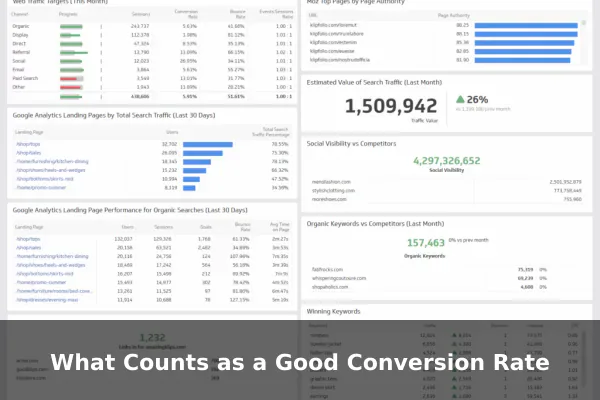Click the Progress column header
Image resolution: width=600 pixels, height=400 pixels.
click(x=68, y=14)
